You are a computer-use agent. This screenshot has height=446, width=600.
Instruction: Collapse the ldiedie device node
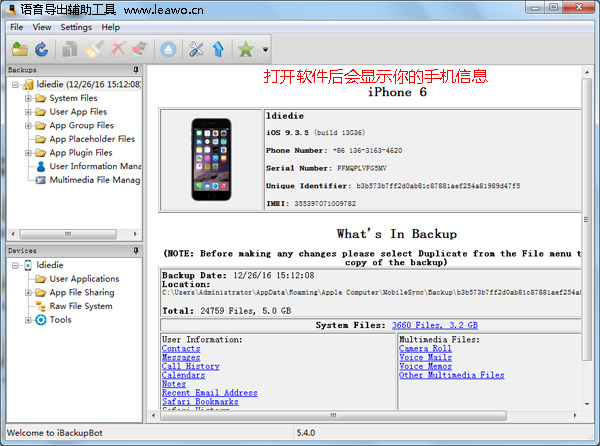(x=15, y=265)
